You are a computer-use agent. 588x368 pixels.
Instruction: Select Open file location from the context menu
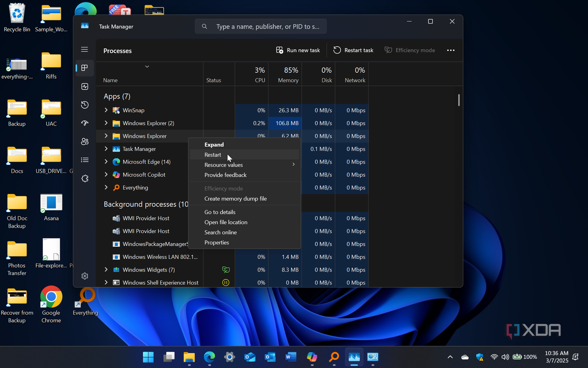(x=244, y=222)
